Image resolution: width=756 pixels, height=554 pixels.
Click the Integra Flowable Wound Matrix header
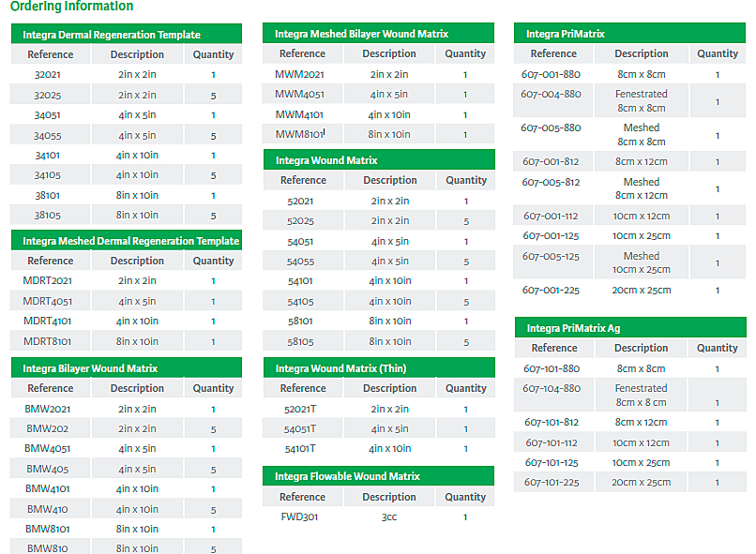point(347,476)
